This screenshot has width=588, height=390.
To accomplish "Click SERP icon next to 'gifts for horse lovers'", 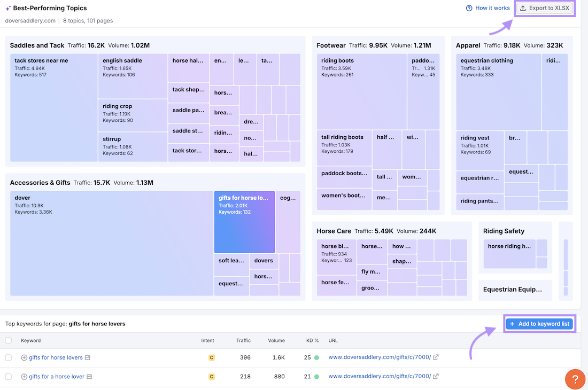I will coord(88,358).
